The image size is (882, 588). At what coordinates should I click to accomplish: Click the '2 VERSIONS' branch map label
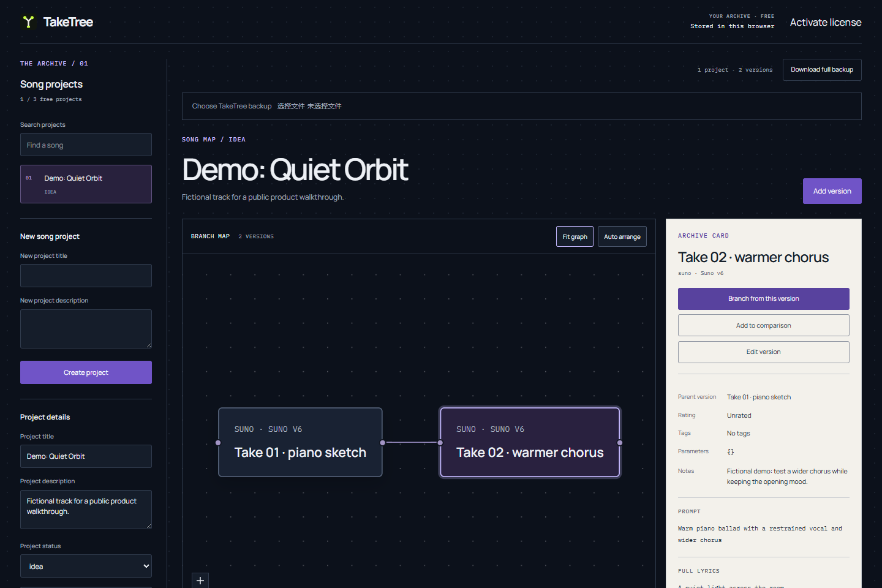256,236
